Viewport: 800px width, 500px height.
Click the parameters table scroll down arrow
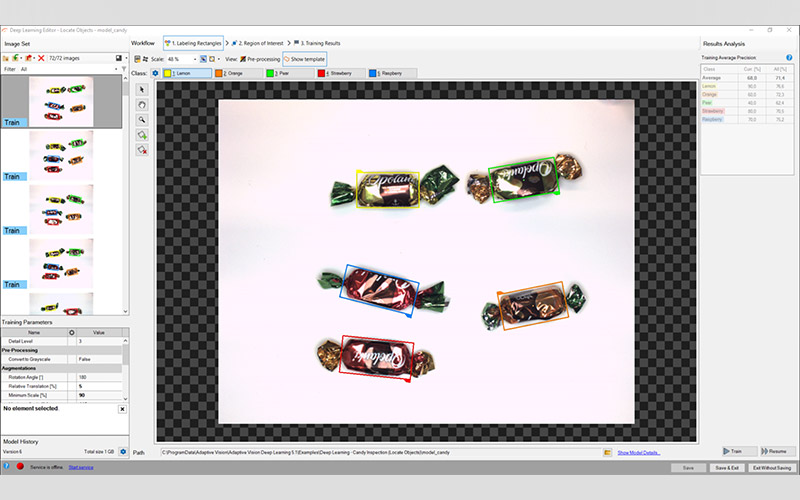tap(126, 399)
